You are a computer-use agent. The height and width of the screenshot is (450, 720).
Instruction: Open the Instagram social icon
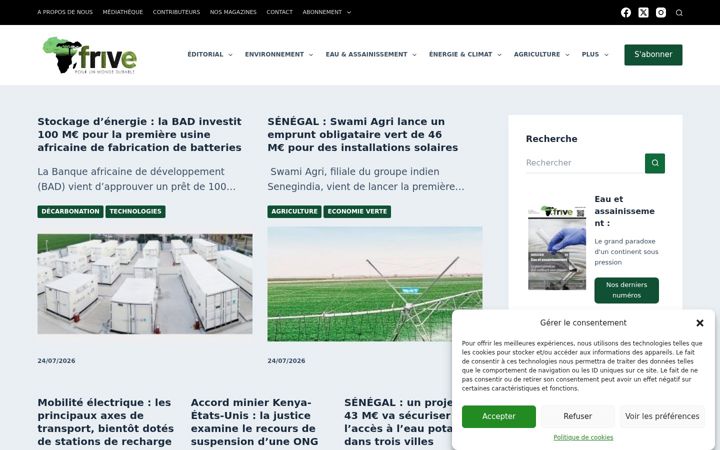[661, 12]
